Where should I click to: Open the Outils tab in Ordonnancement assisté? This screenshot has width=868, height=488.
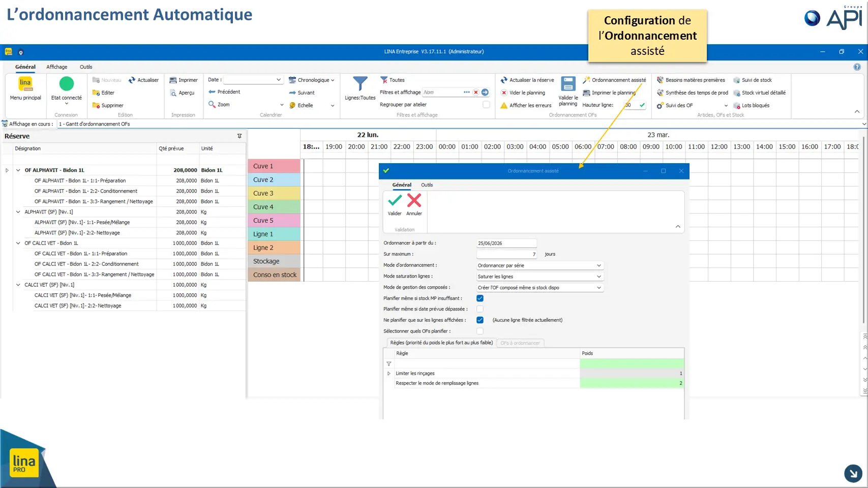[x=427, y=185]
